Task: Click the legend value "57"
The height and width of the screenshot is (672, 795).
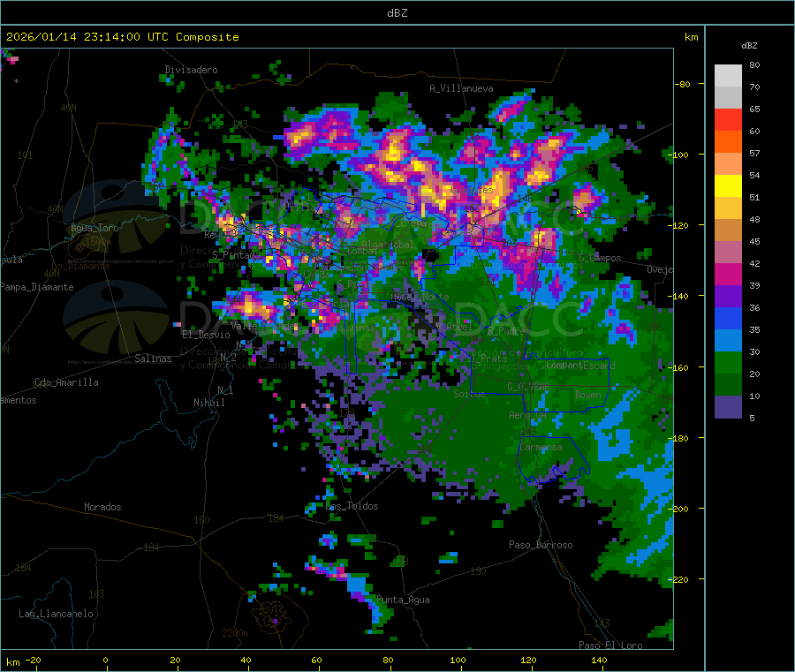Action: (x=754, y=153)
